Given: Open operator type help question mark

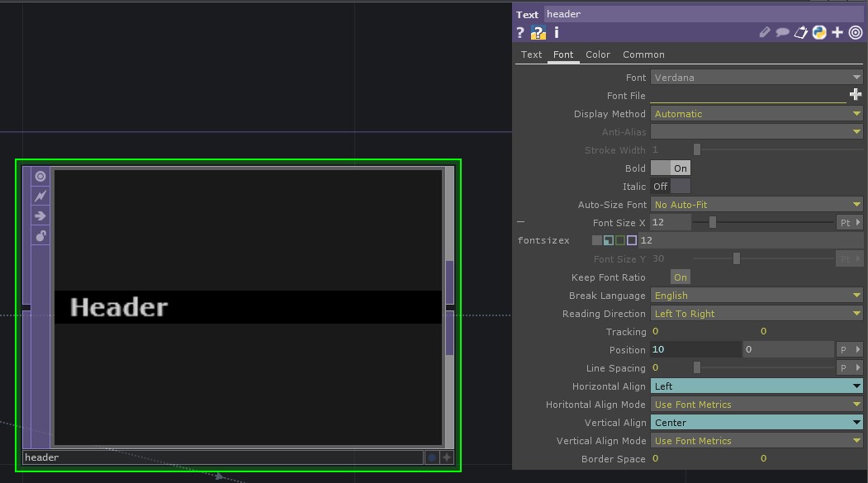Looking at the screenshot, I should pyautogui.click(x=519, y=33).
